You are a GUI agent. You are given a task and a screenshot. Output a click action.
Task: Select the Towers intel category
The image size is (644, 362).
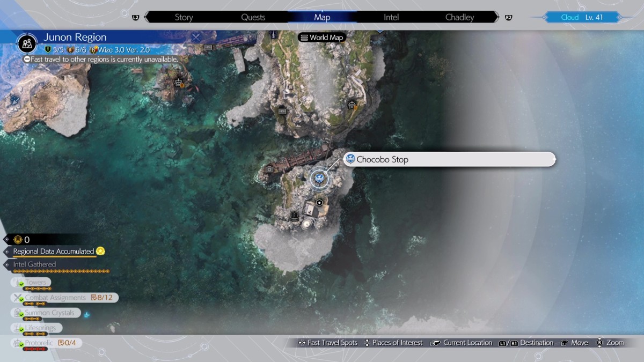31,282
